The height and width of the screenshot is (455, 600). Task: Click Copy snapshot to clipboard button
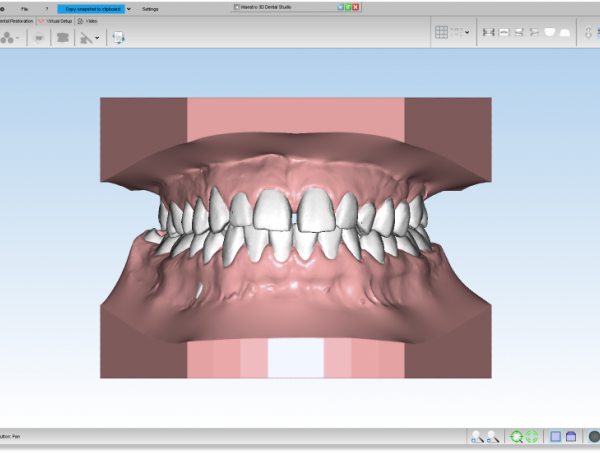click(95, 8)
